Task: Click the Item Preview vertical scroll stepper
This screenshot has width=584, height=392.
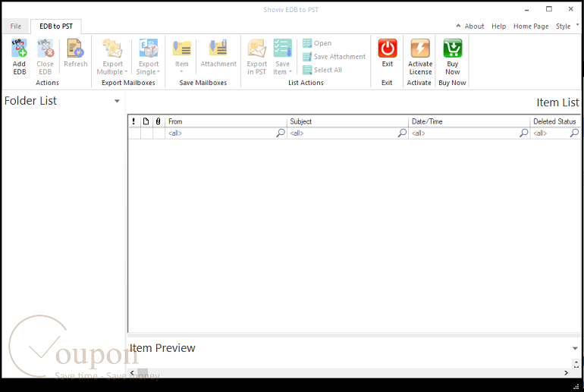Action: [x=576, y=364]
